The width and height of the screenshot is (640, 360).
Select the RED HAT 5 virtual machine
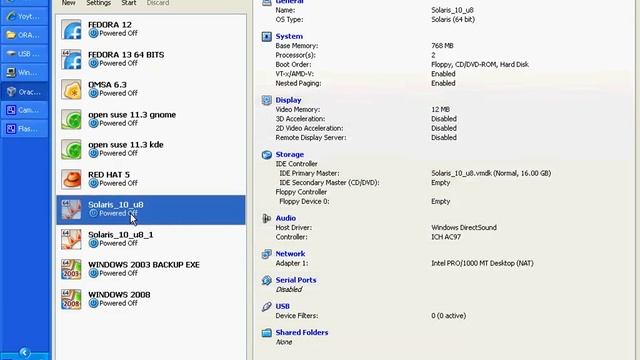(x=151, y=180)
